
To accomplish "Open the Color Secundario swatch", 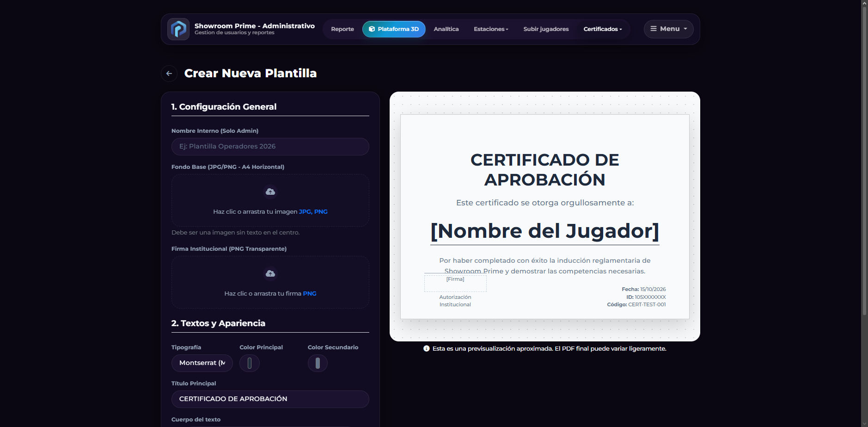I will tap(318, 363).
